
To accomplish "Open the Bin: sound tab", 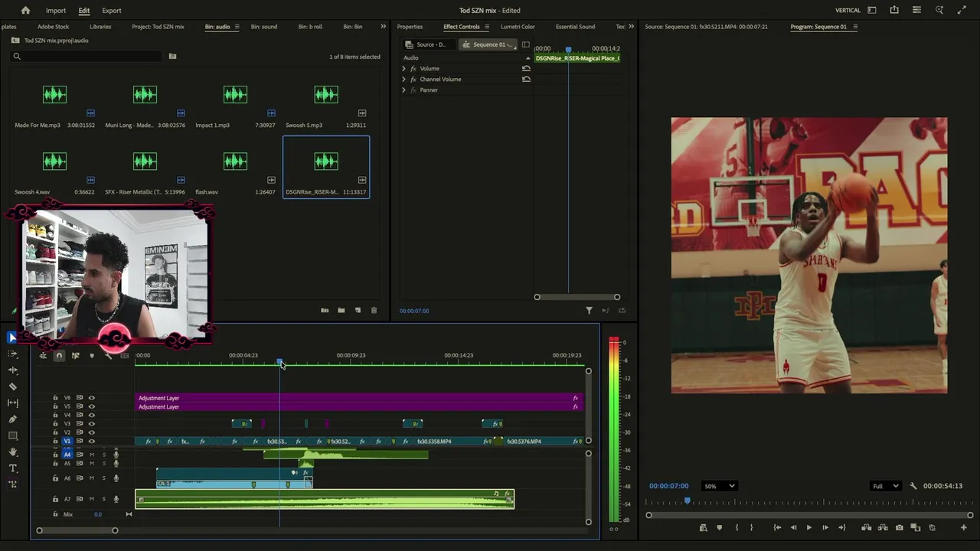I will 264,27.
